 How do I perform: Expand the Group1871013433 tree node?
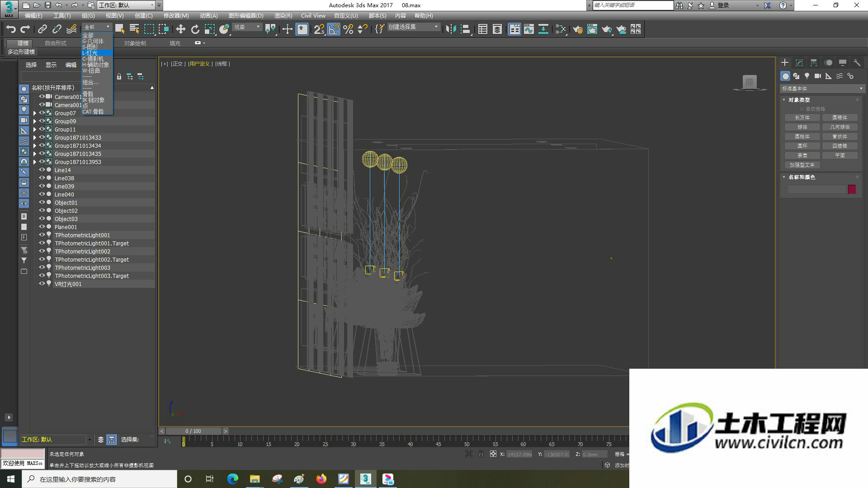[35, 137]
